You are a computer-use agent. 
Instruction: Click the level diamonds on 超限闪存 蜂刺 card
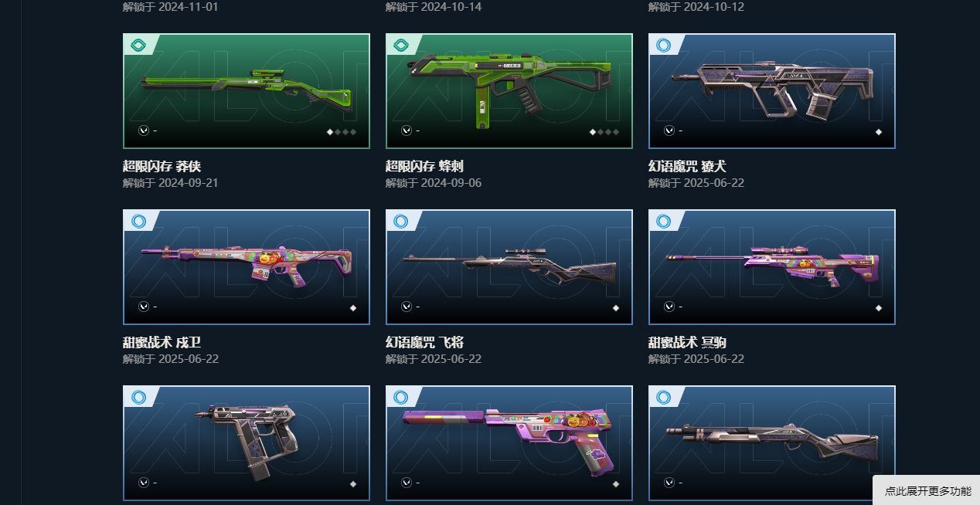(x=604, y=132)
